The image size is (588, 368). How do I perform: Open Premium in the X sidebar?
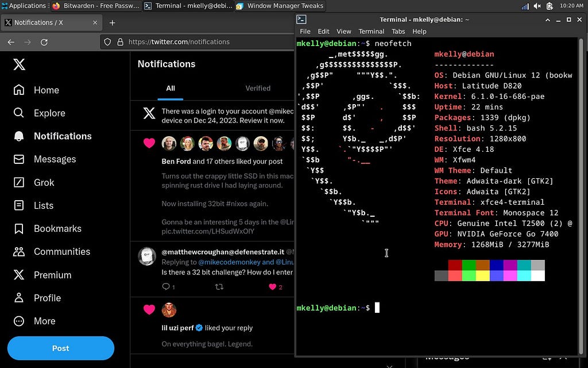tap(42, 275)
